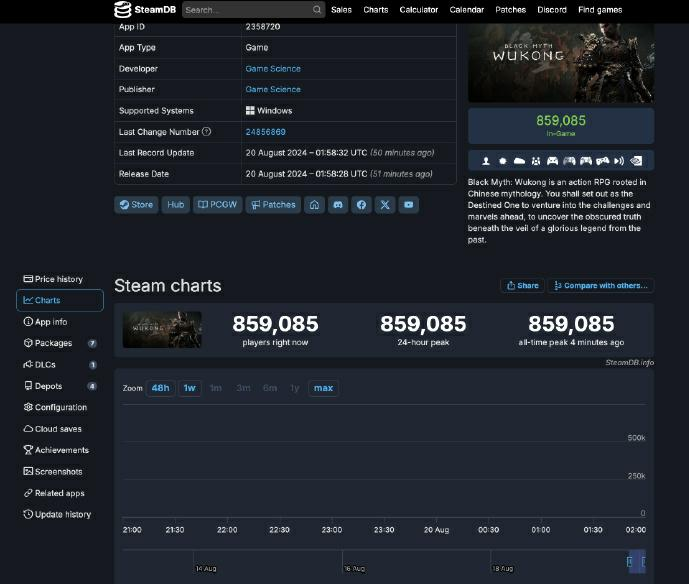Image resolution: width=689 pixels, height=584 pixels.
Task: Click the SteamDB logo
Action: tap(145, 9)
